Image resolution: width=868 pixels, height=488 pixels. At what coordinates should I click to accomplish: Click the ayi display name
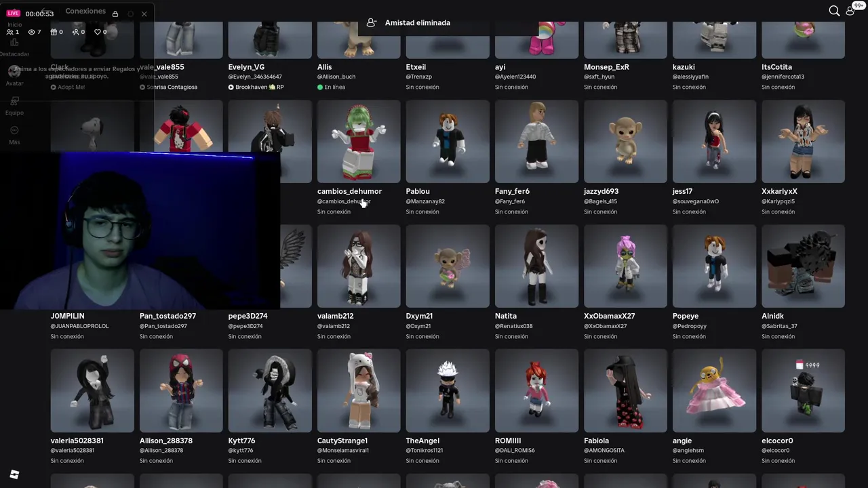pos(500,67)
